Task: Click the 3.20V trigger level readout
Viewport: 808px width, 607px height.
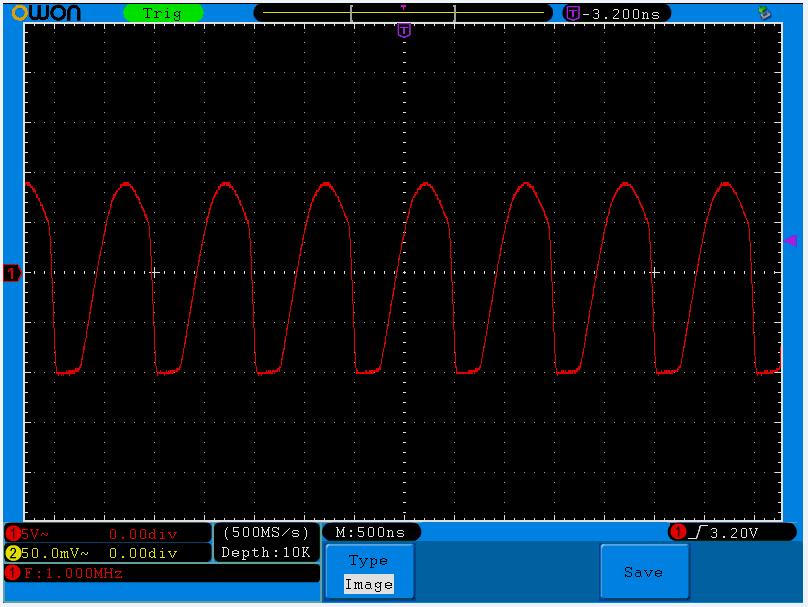Action: [734, 532]
